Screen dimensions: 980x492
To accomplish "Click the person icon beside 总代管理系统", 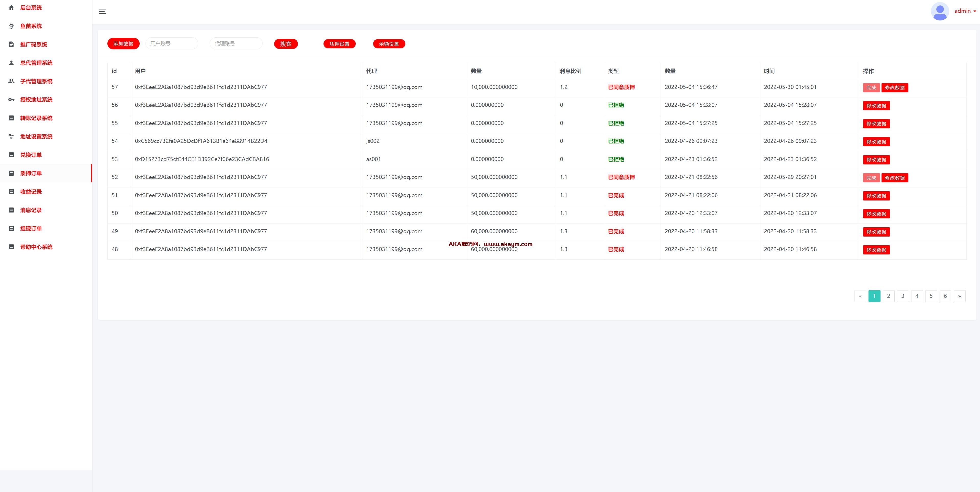I will coord(12,63).
